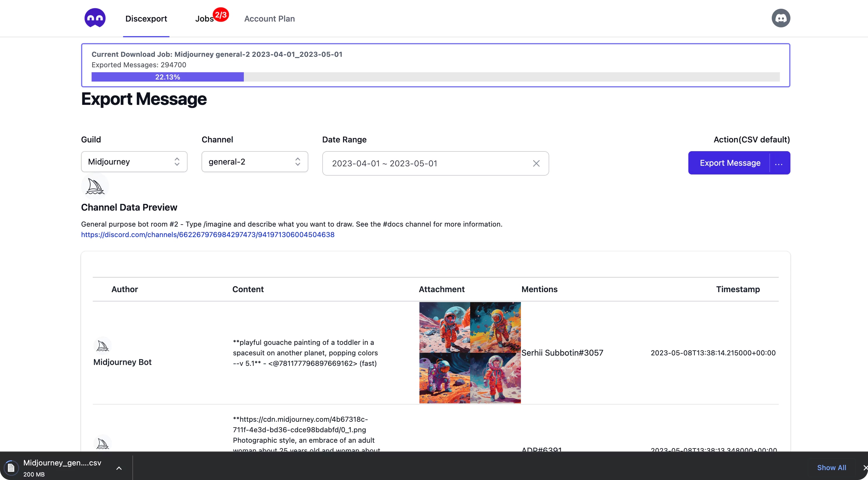This screenshot has width=868, height=480.
Task: Open the Discord profile icon at top right
Action: (x=780, y=18)
